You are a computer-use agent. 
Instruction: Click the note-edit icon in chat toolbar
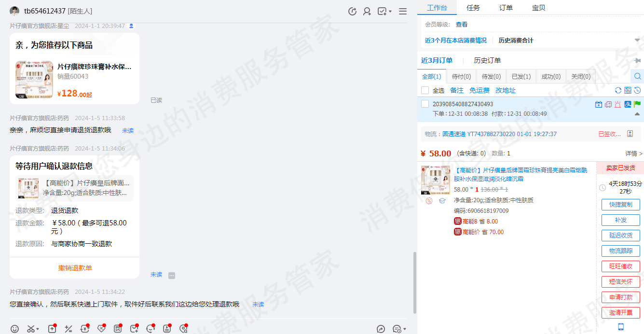(x=118, y=329)
